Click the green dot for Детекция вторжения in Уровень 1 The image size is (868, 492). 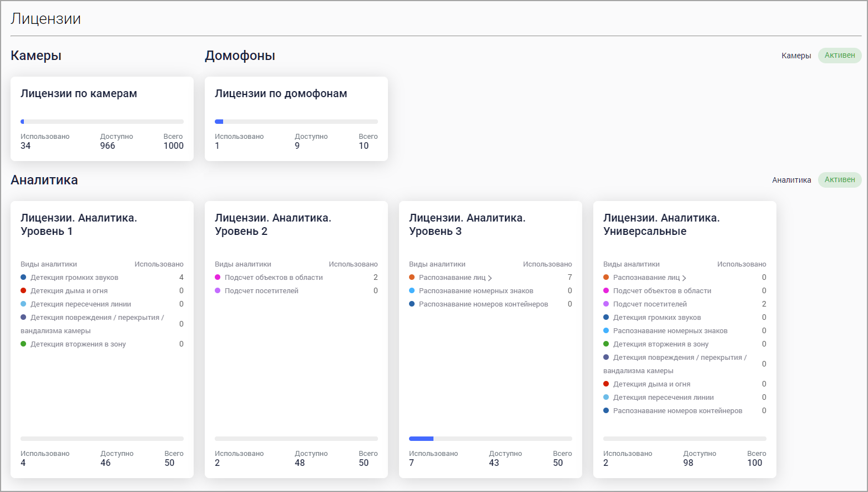tap(23, 344)
